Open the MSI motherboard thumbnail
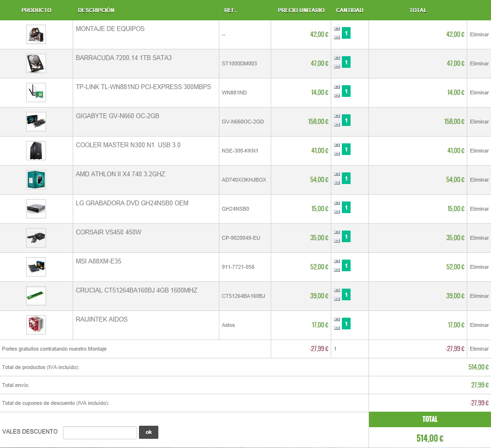Image resolution: width=491 pixels, height=448 pixels. coord(36,267)
